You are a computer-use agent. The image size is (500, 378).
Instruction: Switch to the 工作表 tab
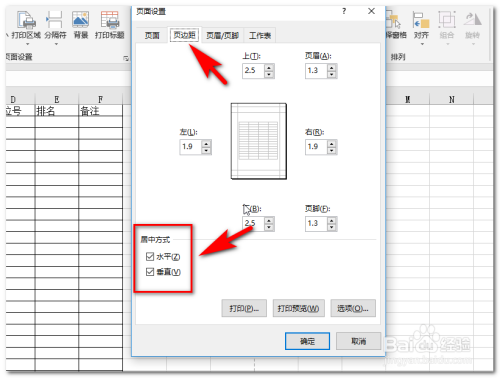tap(260, 35)
